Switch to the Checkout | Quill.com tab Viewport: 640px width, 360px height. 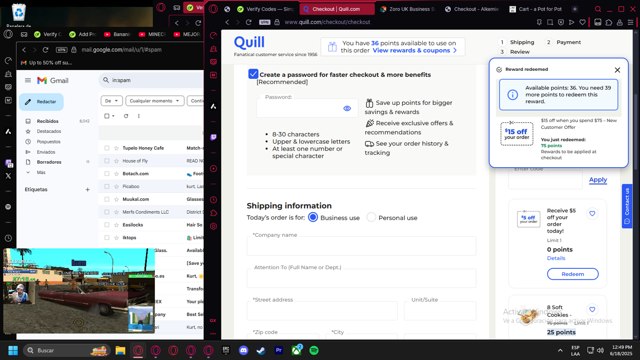coord(336,9)
